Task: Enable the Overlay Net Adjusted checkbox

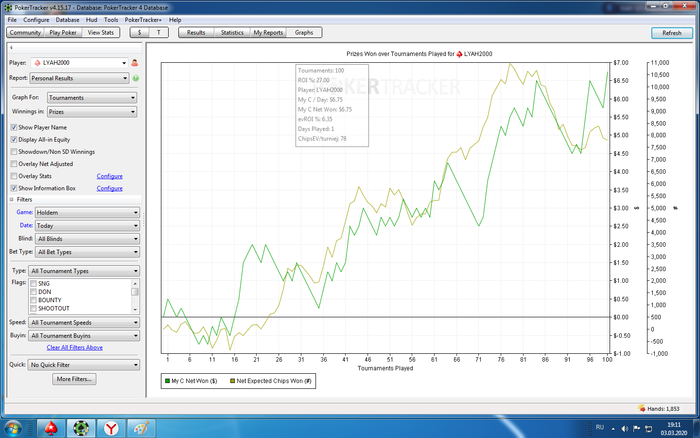Action: (14, 164)
